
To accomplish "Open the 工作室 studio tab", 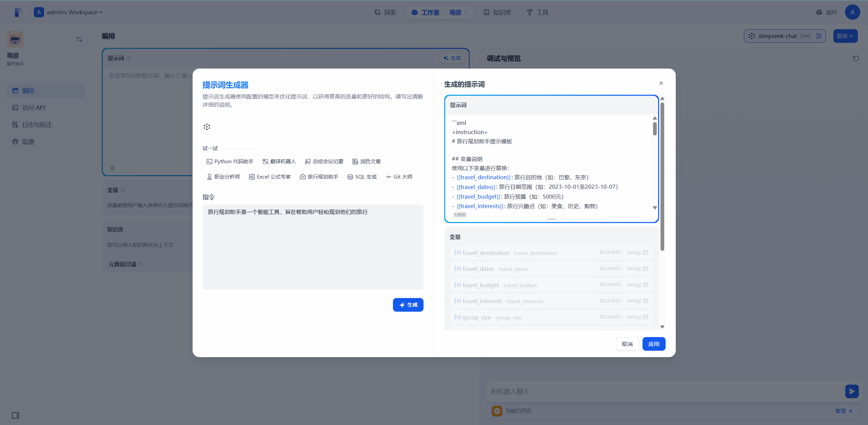I will (x=426, y=12).
